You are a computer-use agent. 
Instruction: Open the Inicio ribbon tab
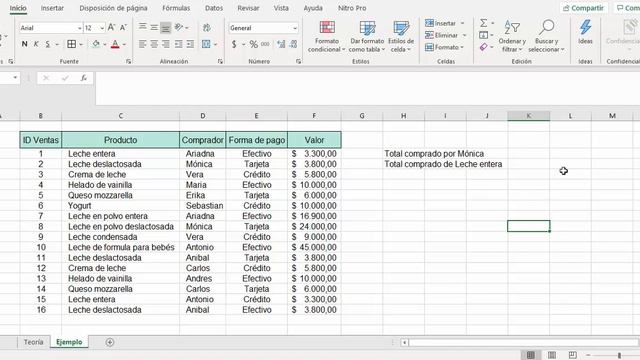pyautogui.click(x=18, y=8)
